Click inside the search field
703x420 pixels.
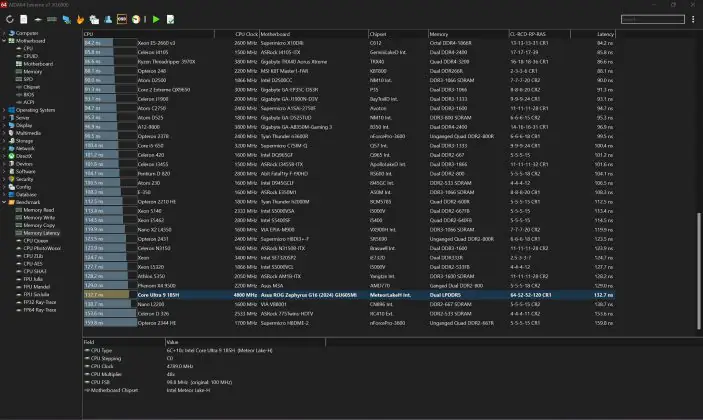pos(653,19)
